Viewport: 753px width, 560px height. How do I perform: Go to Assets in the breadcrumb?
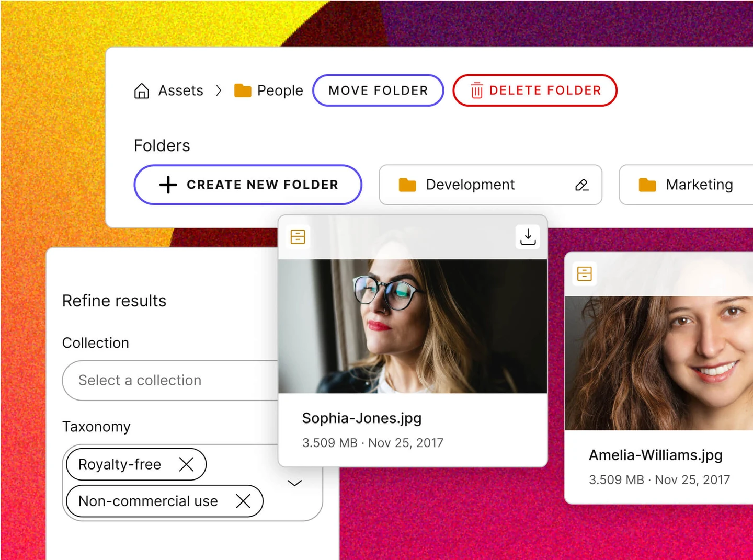pyautogui.click(x=180, y=90)
